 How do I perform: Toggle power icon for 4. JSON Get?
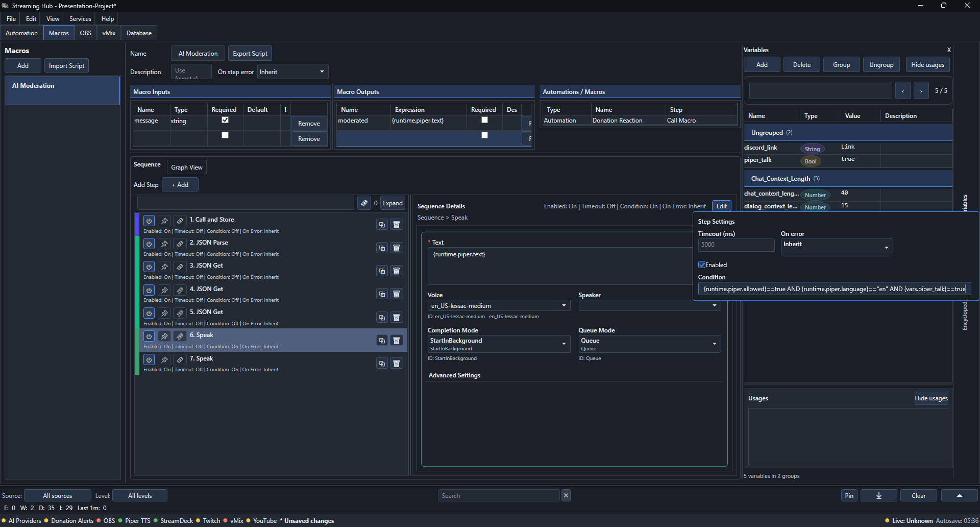click(x=149, y=290)
